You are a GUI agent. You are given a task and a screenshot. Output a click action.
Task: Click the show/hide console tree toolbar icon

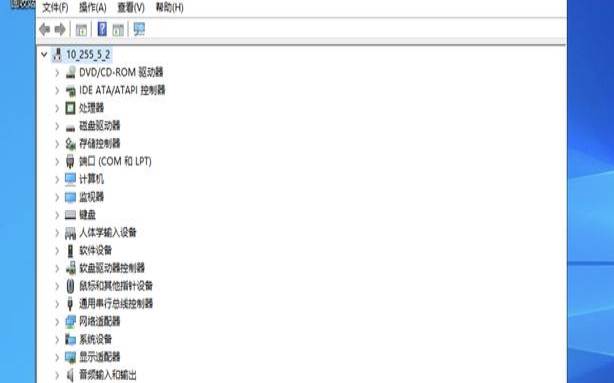(x=81, y=30)
